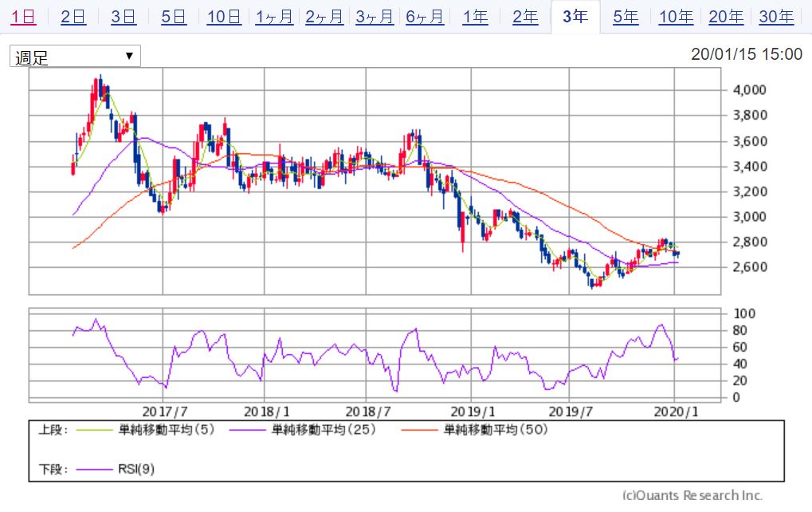Select the 1年 period tab
812x512 pixels.
(x=475, y=17)
